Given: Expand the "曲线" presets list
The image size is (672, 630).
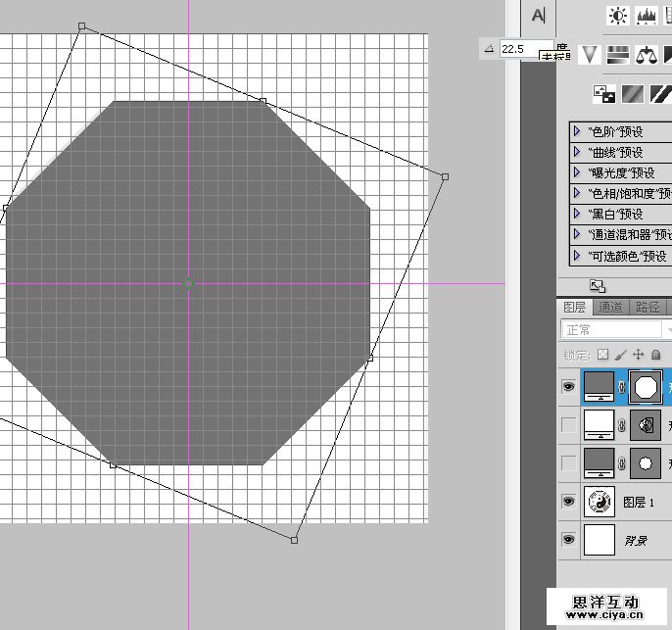Looking at the screenshot, I should point(577,152).
